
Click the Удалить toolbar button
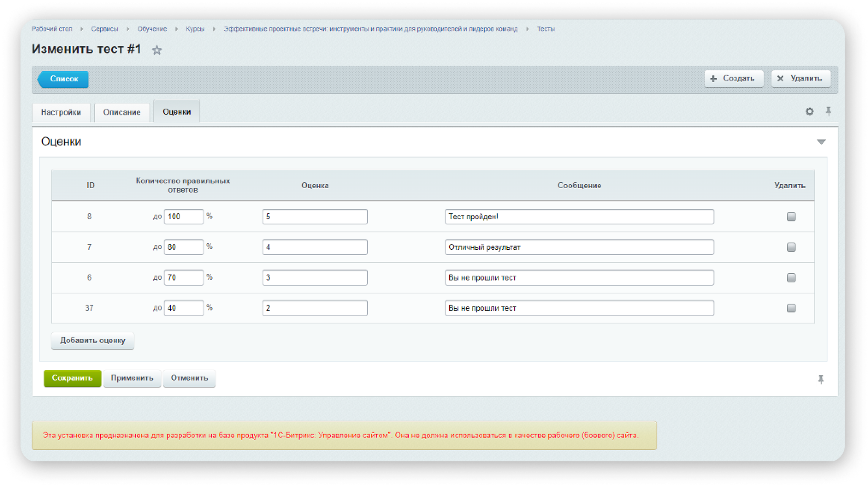pos(801,79)
